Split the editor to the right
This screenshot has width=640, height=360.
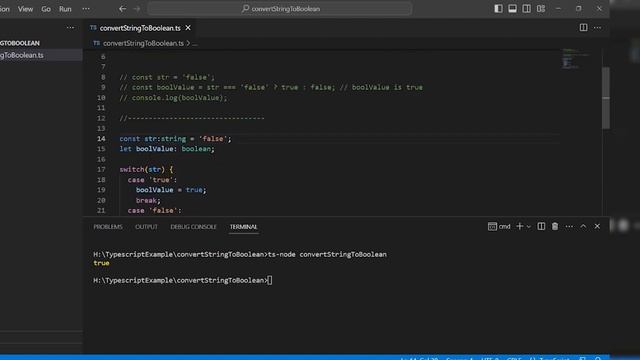coord(583,28)
